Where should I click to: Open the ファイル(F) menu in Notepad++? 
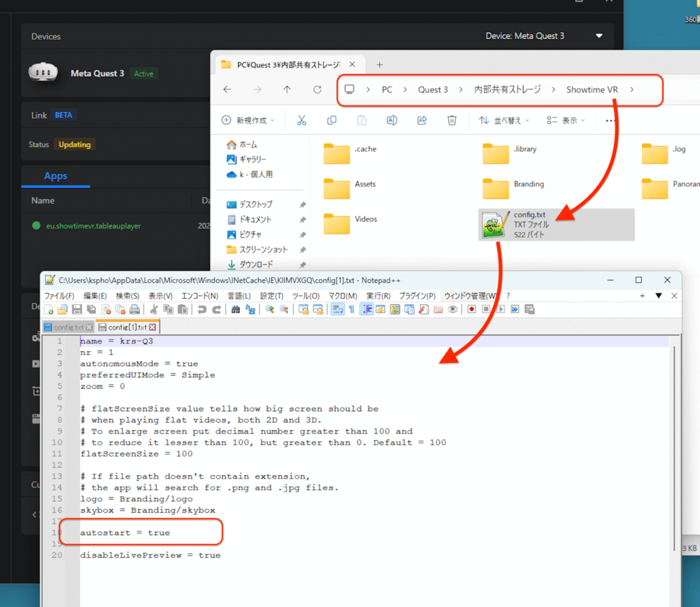(x=59, y=296)
